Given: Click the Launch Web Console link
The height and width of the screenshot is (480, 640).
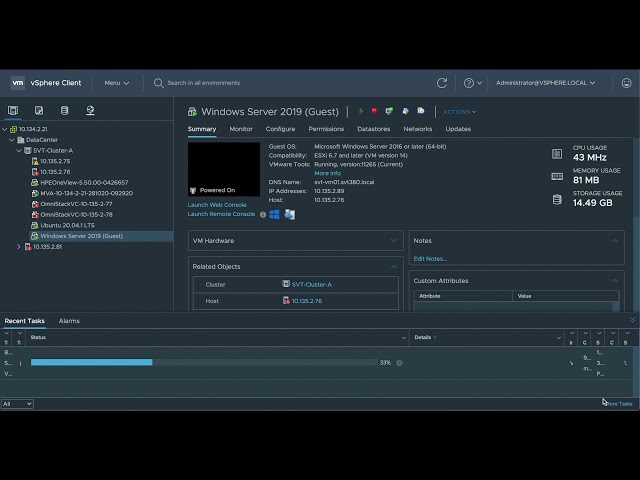Looking at the screenshot, I should (217, 205).
